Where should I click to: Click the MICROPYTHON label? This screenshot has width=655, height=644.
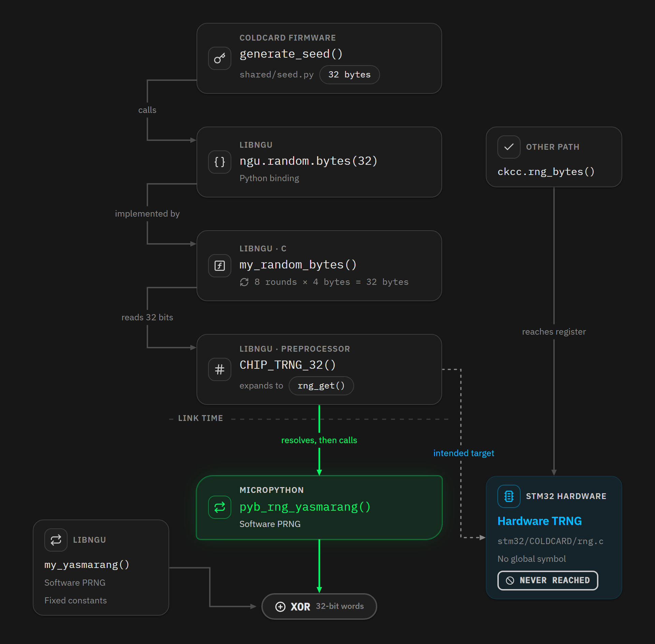coord(272,490)
